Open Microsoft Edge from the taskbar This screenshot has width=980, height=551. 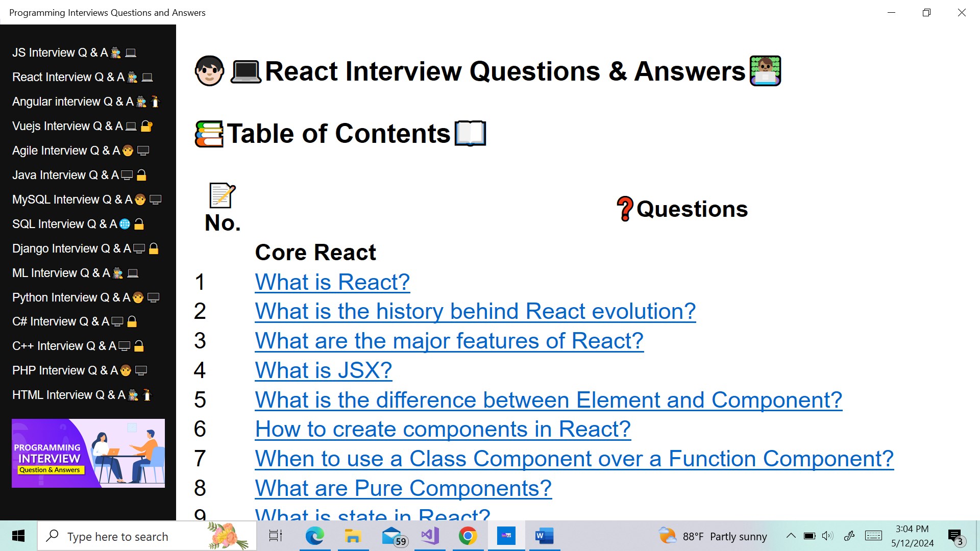coord(314,536)
